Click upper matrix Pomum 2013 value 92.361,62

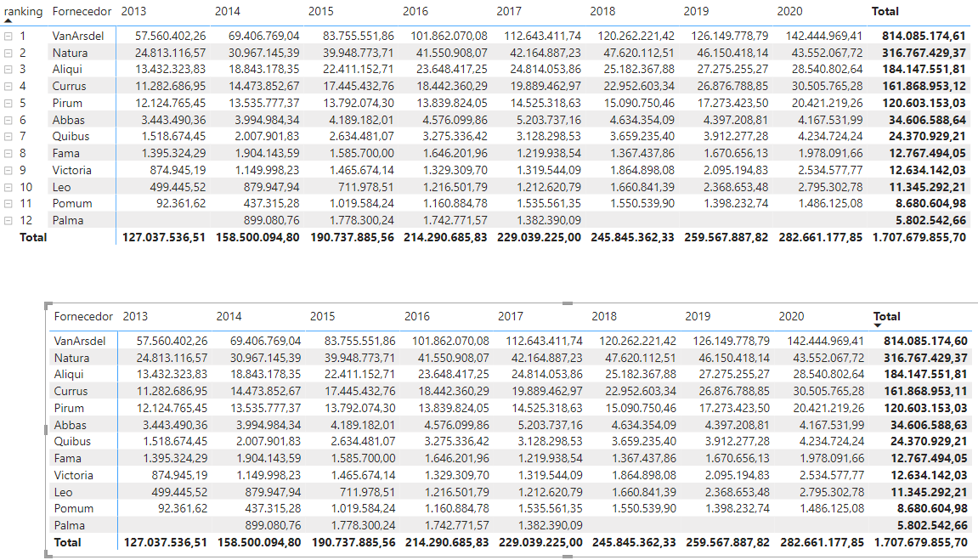click(x=181, y=203)
